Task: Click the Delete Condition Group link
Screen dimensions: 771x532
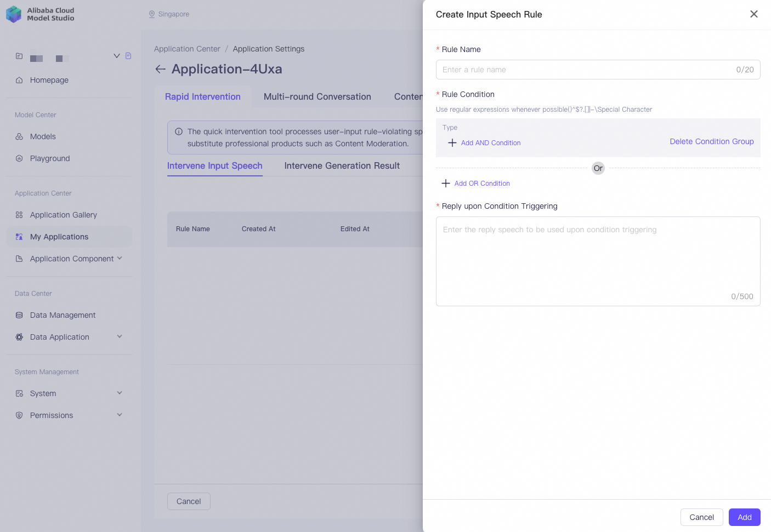Action: coord(712,141)
